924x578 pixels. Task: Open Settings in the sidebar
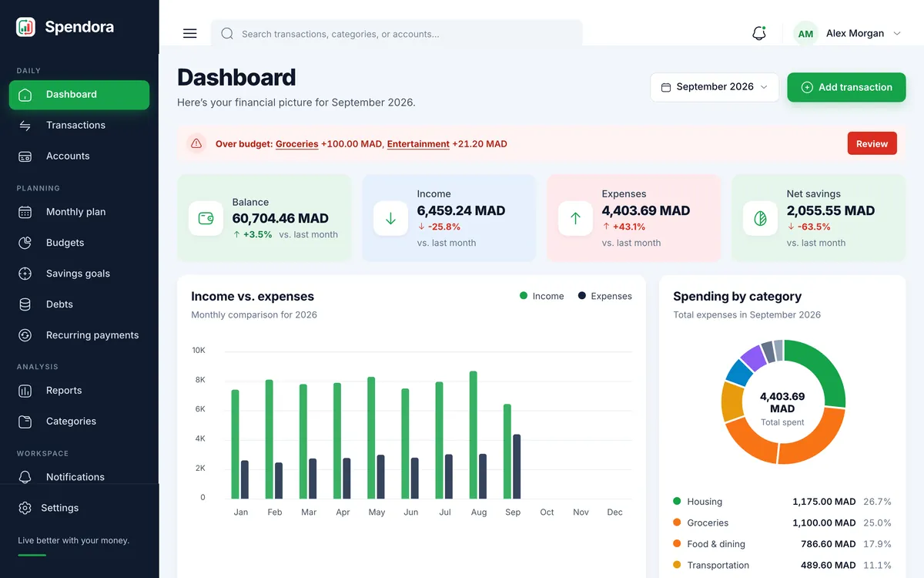click(79, 508)
